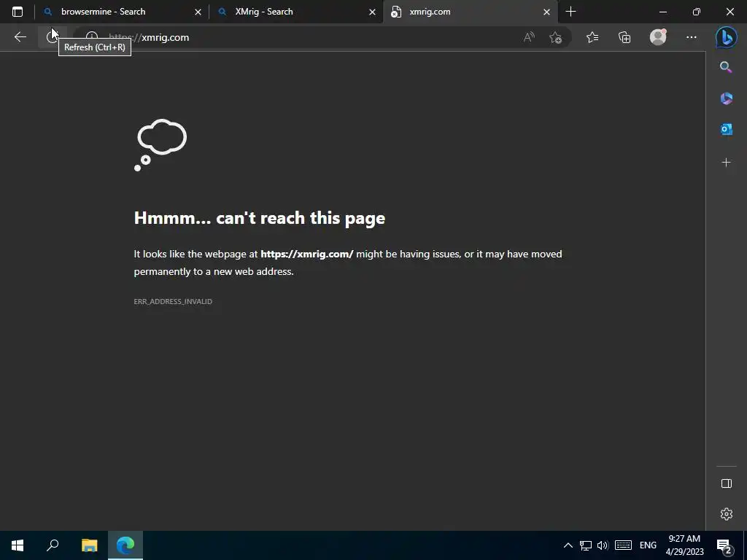
Task: Click the Hmmm... can't reach this page heading
Action: coord(260,218)
